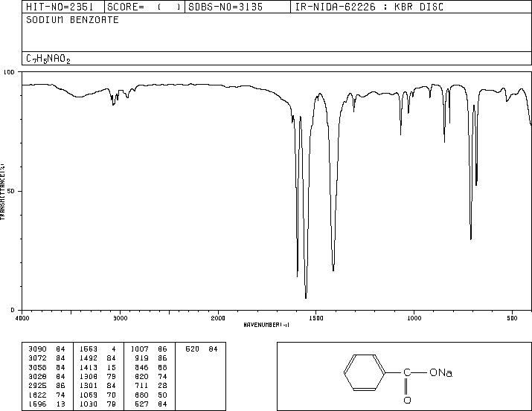This screenshot has width=532, height=411.
Task: Click the 1822 peak table entry
Action: tap(47, 395)
